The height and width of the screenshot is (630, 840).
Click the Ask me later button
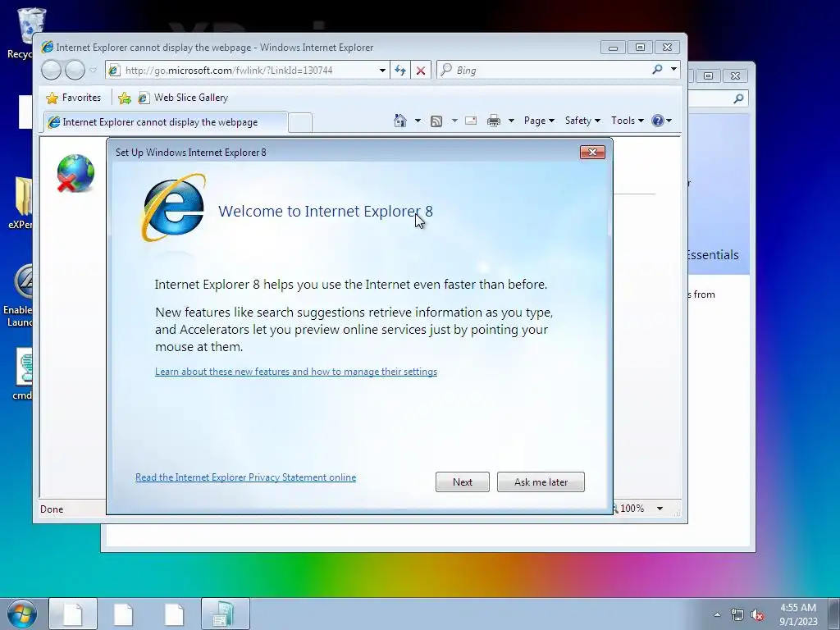click(x=541, y=482)
